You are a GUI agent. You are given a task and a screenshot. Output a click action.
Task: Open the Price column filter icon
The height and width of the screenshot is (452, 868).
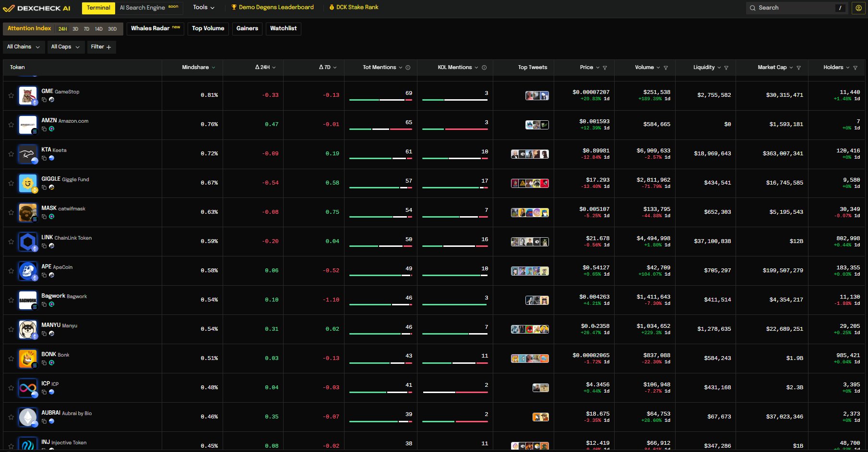pos(605,68)
